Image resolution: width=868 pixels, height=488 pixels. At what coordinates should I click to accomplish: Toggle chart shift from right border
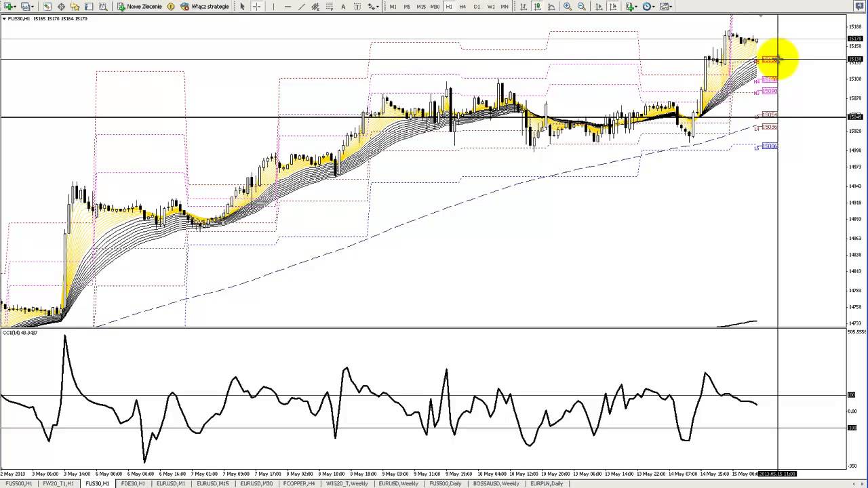(x=613, y=6)
